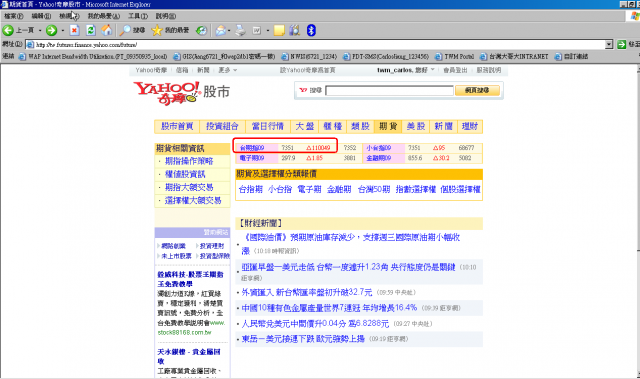Click the 網頁搜尋 search button
Screen dimensions: 640x379
pyautogui.click(x=477, y=90)
